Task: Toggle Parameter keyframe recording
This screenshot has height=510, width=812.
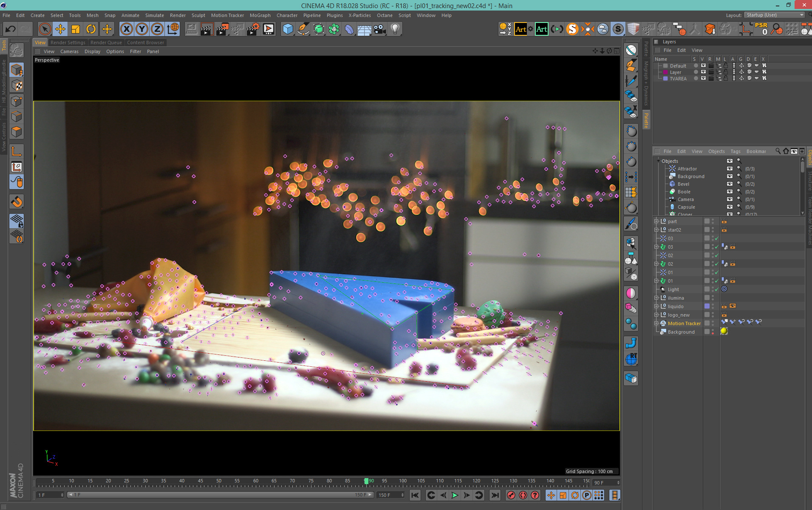Action: pos(587,495)
